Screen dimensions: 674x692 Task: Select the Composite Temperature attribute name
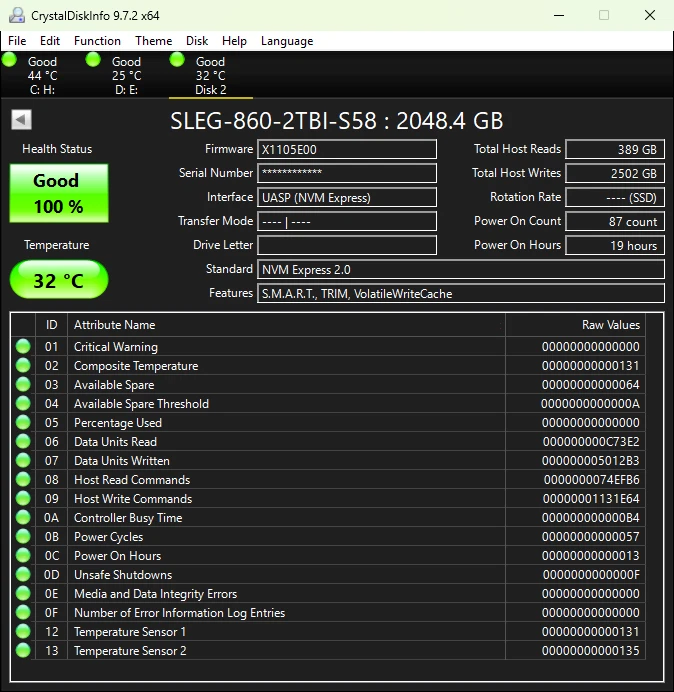[136, 366]
